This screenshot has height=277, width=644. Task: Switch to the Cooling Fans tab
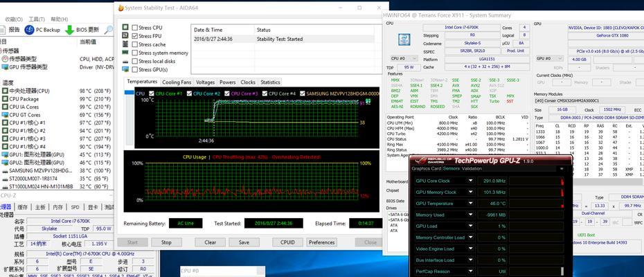(x=177, y=82)
